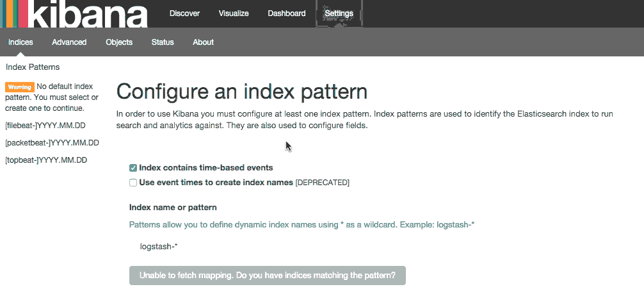Image resolution: width=644 pixels, height=305 pixels.
Task: Open the Settings tab
Action: [339, 13]
